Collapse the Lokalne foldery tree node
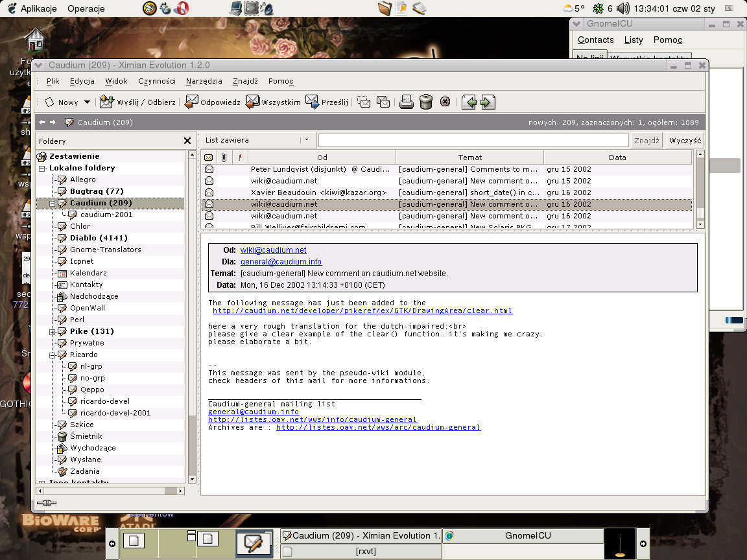This screenshot has height=560, width=747. click(42, 168)
